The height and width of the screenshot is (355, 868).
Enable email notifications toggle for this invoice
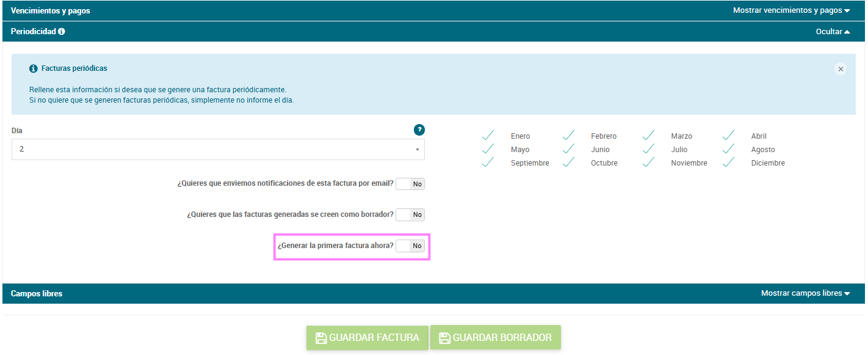click(410, 184)
